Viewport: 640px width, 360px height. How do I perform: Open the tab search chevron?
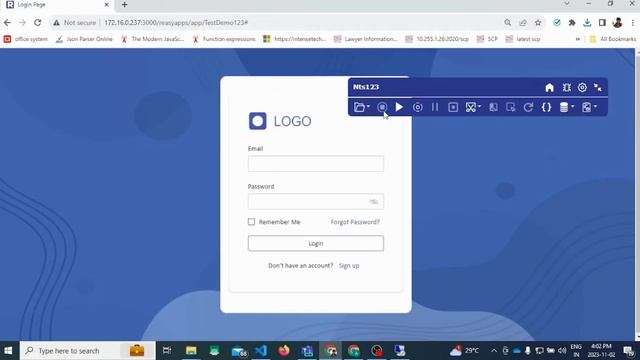[567, 4]
